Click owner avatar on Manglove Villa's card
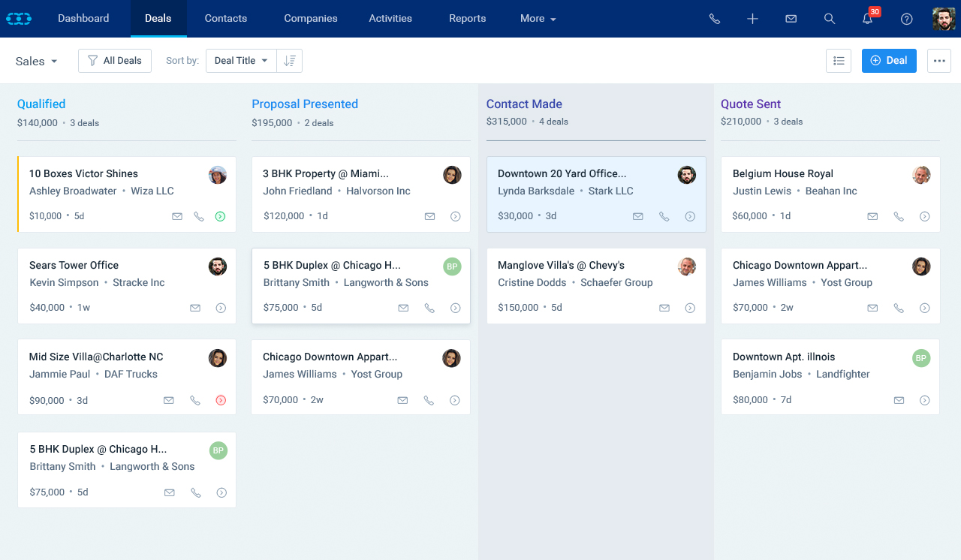The height and width of the screenshot is (560, 961). click(x=686, y=266)
